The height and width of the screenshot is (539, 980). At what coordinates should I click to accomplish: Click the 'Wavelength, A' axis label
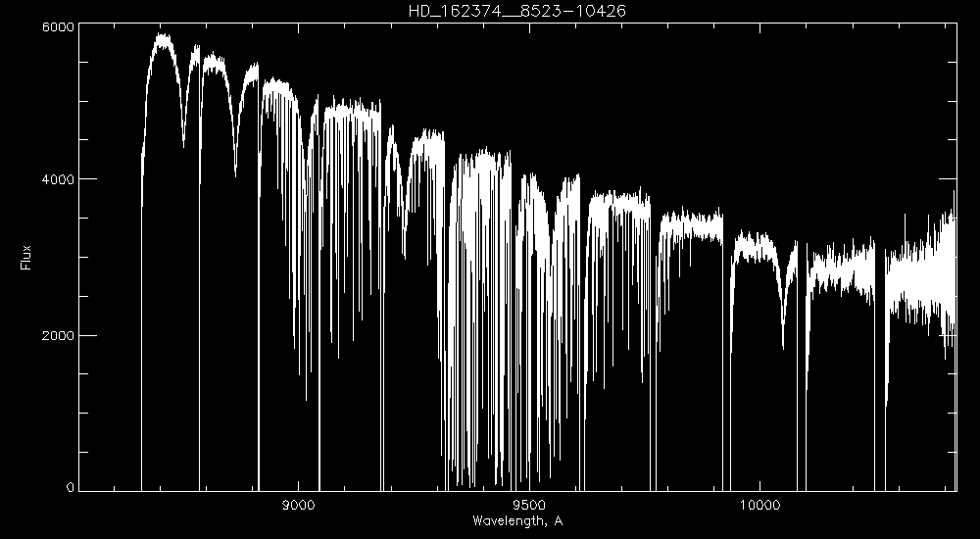(517, 520)
